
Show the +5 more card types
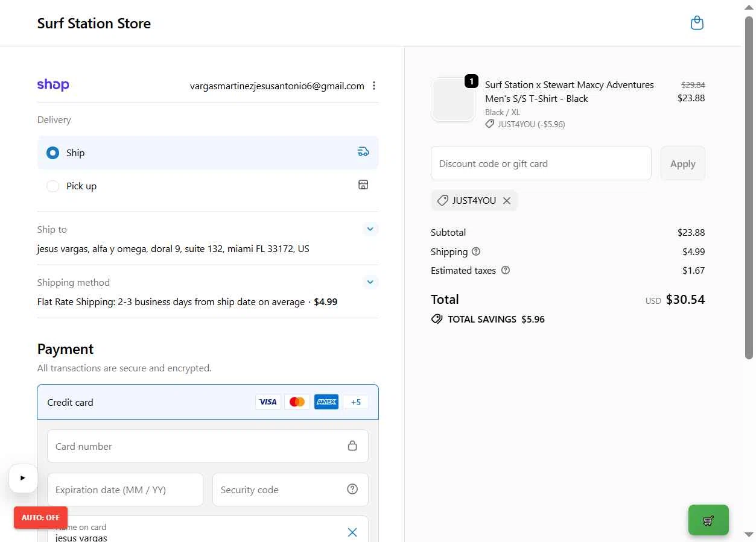[x=355, y=402]
